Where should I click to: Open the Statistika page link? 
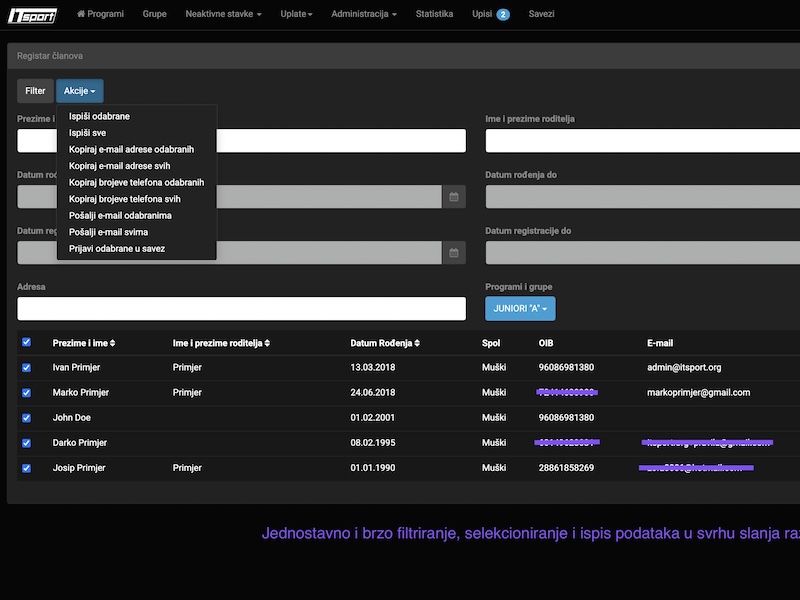pyautogui.click(x=434, y=15)
